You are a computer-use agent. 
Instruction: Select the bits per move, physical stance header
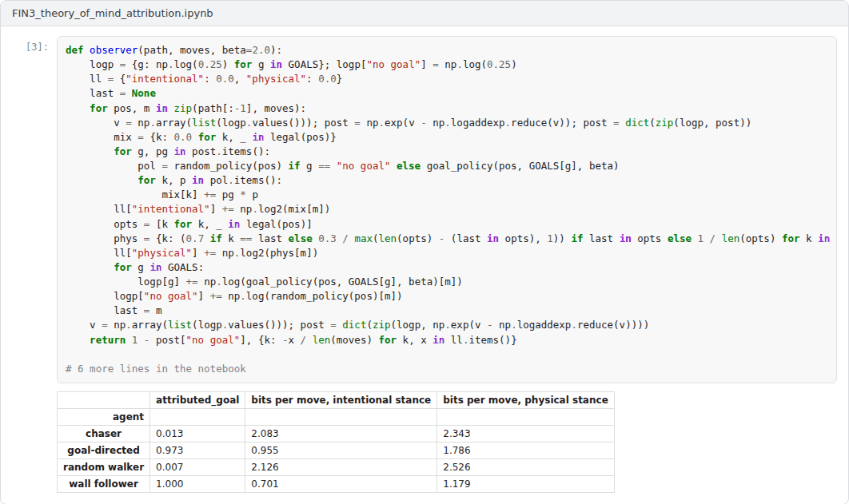click(525, 399)
